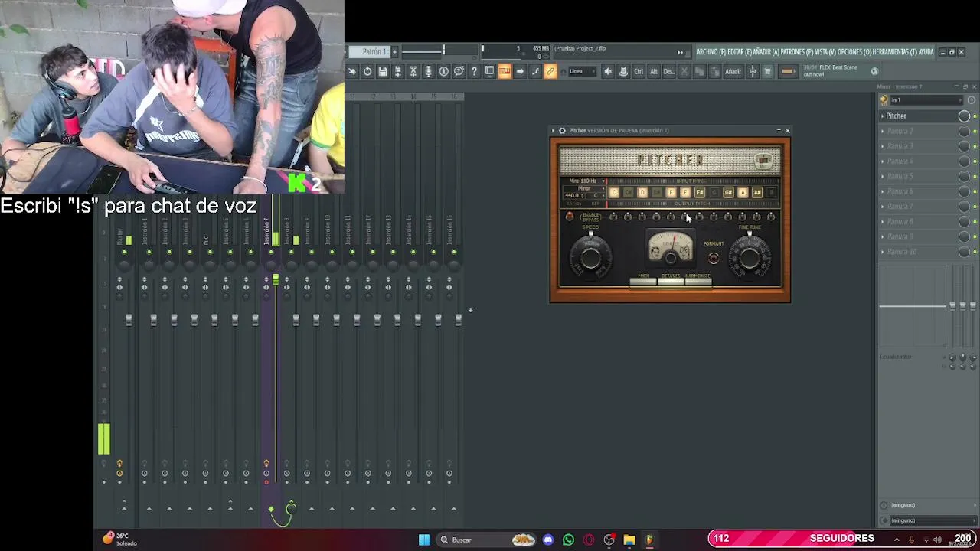This screenshot has height=551, width=980.
Task: Toggle the Ranura 3 slot enable LED
Action: 975,146
